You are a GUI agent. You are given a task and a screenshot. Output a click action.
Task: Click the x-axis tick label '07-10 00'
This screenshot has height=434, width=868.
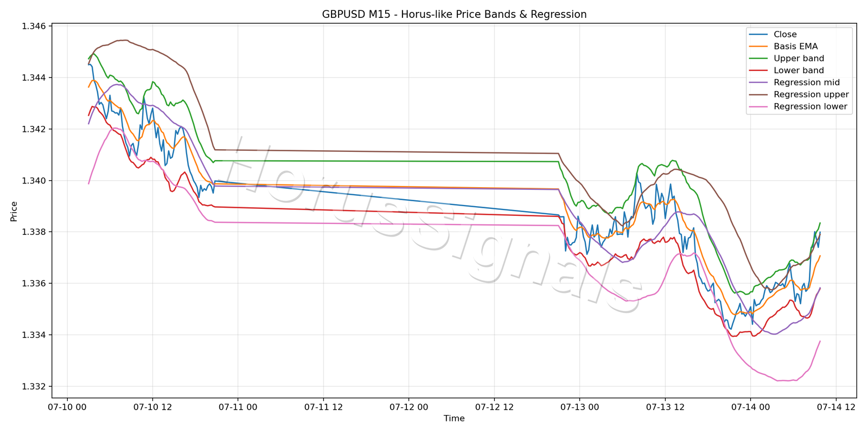67,407
